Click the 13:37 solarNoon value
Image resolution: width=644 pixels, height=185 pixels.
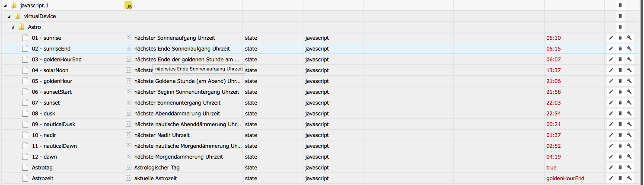[553, 70]
